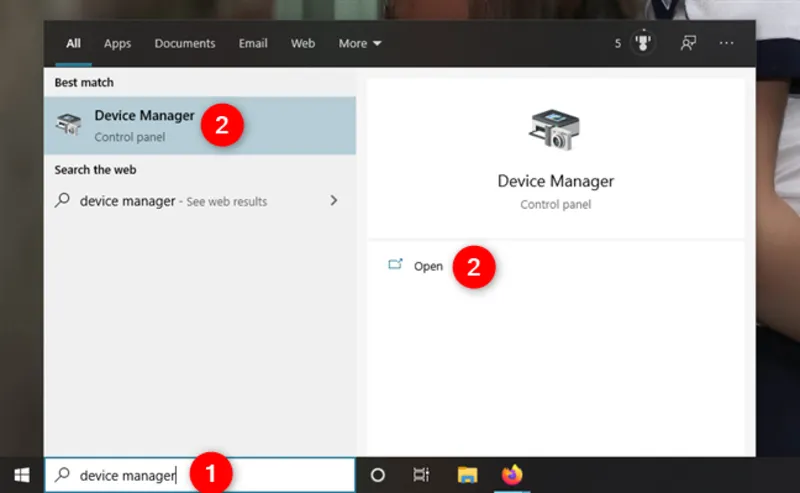Switch to the Apps tab

point(117,43)
